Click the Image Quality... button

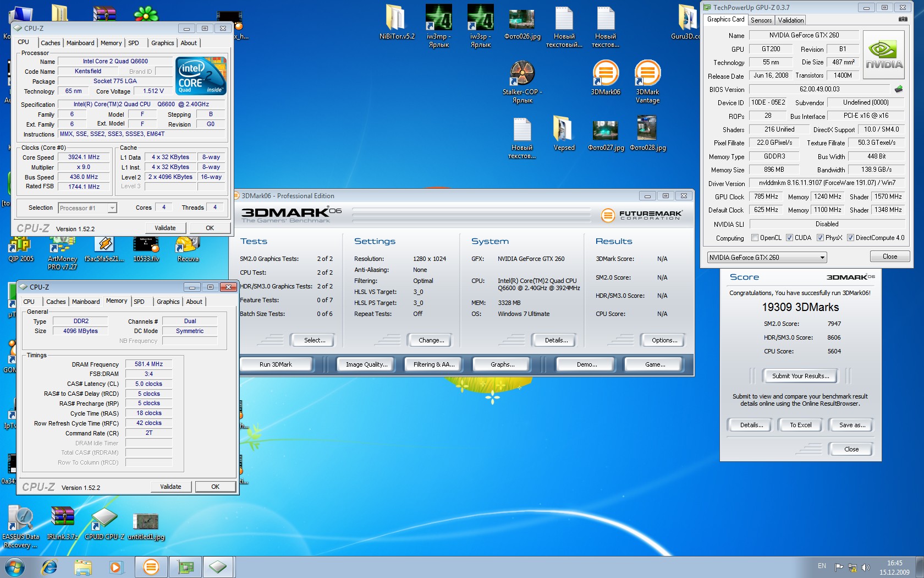[367, 364]
